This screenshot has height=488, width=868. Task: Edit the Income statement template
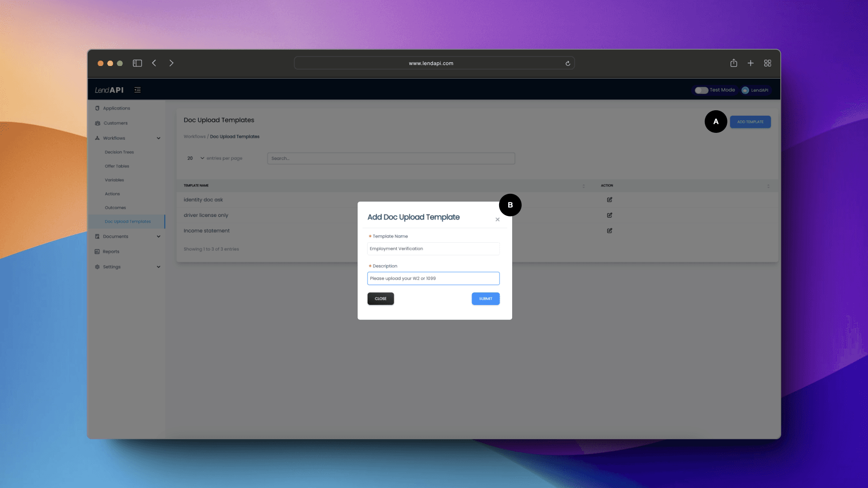tap(609, 230)
